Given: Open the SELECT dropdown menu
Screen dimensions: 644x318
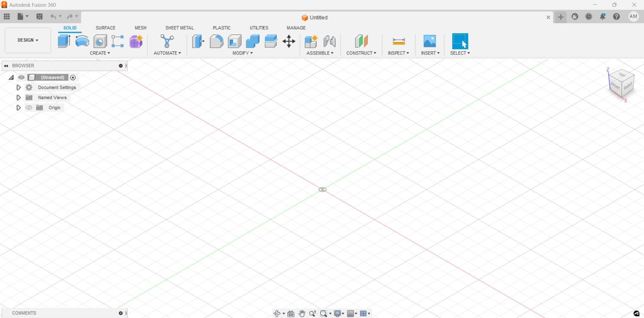Looking at the screenshot, I should (x=460, y=53).
